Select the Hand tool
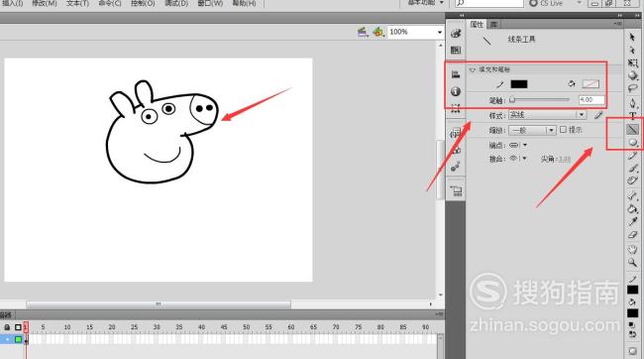This screenshot has height=359, width=644. click(632, 250)
